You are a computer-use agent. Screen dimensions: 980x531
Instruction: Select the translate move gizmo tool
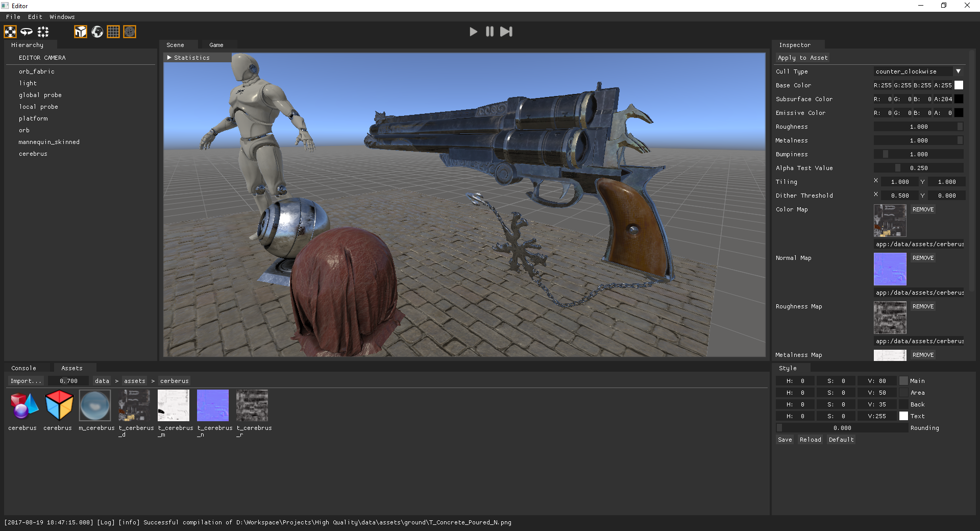coord(10,32)
